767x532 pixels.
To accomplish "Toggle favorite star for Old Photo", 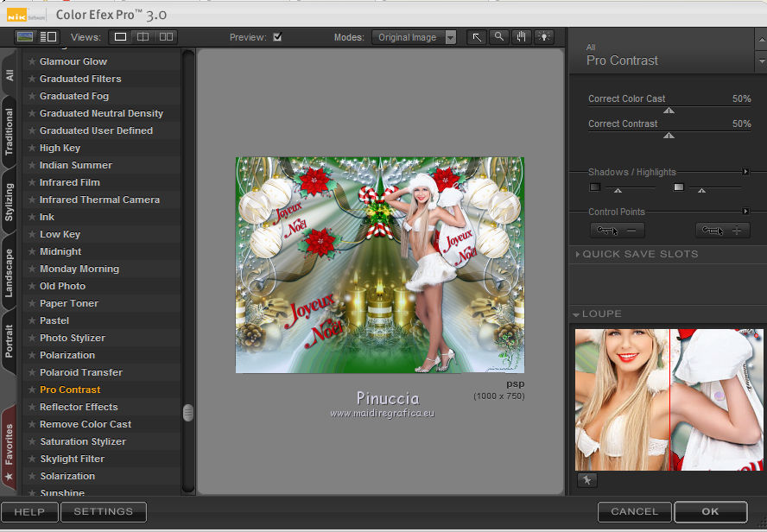I will [x=32, y=286].
